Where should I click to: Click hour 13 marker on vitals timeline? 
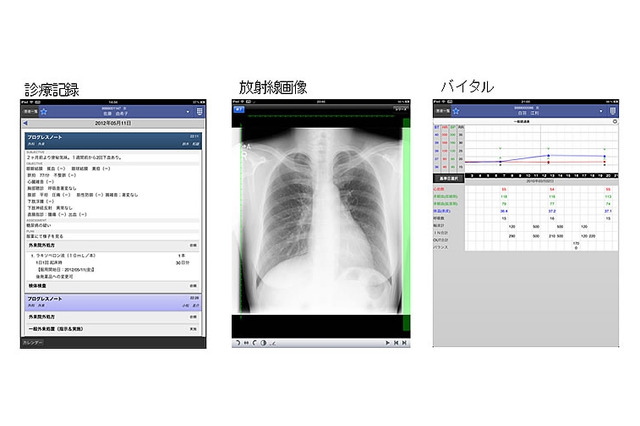(552, 175)
